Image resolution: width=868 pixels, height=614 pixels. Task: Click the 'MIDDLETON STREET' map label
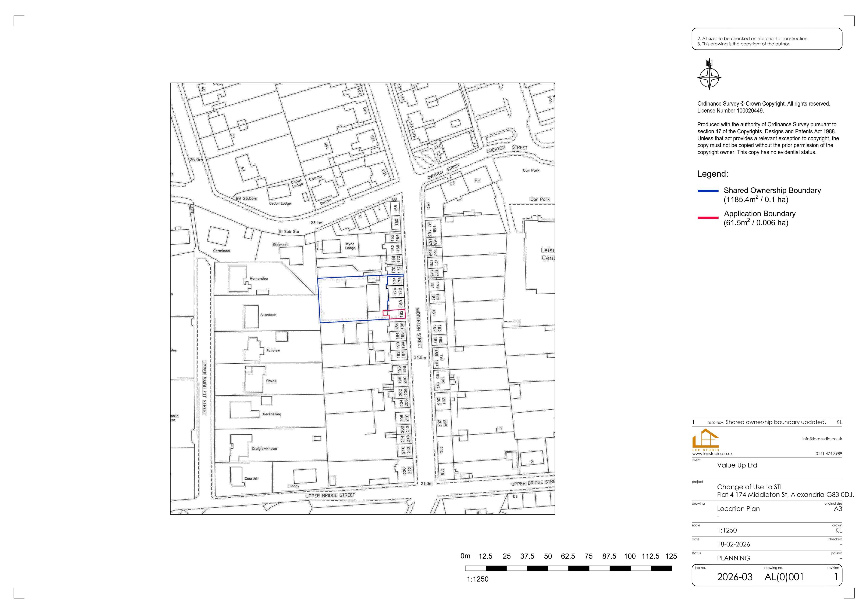click(419, 328)
